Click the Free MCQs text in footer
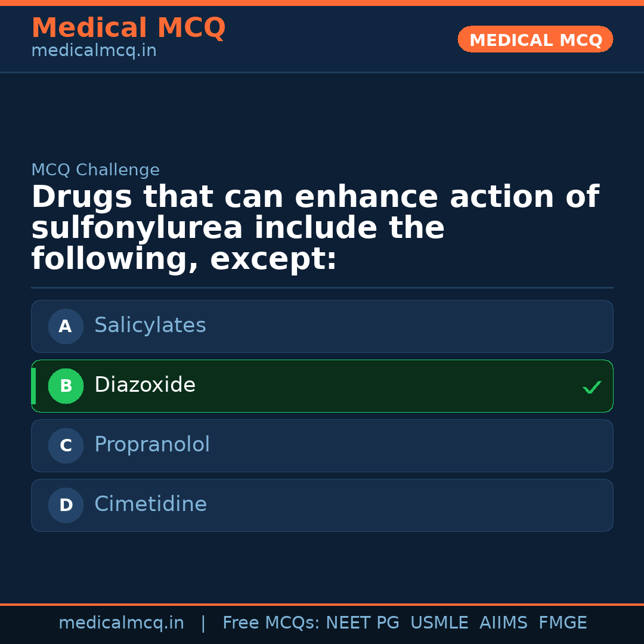The height and width of the screenshot is (644, 644). (271, 623)
